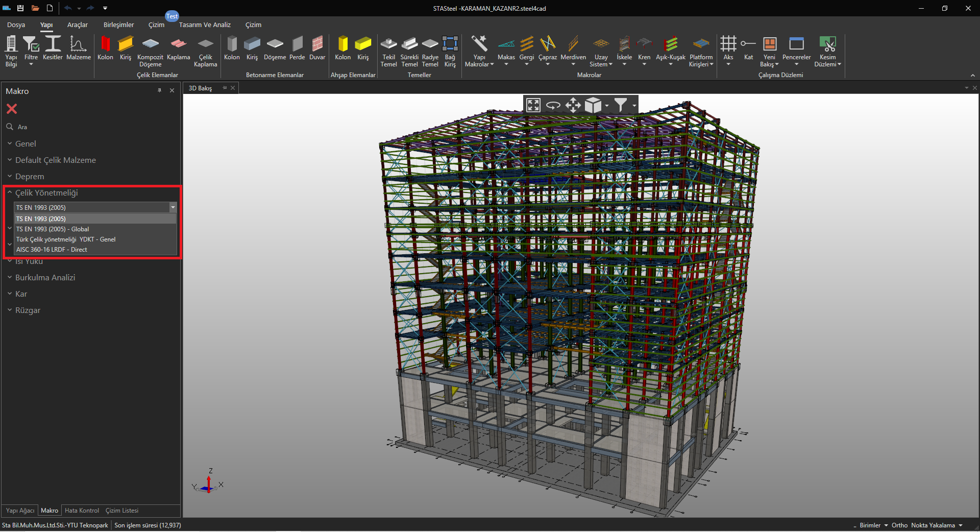
Task: Choose AISC 360-16 LRDF - Direct option
Action: tap(52, 250)
